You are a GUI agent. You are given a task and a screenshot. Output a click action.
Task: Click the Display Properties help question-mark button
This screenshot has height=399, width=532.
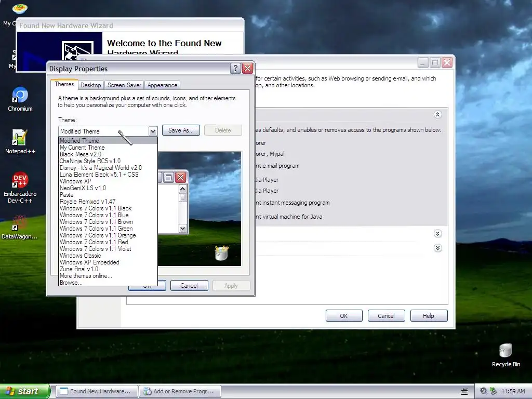tap(235, 68)
